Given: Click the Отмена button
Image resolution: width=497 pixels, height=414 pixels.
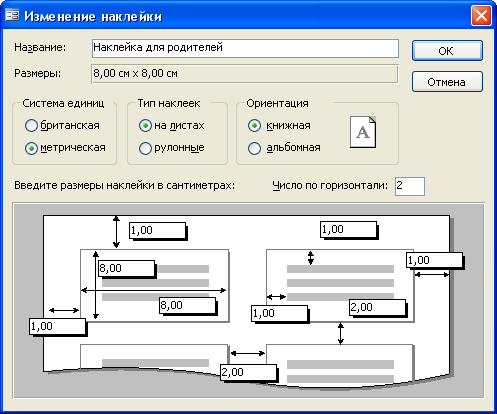Looking at the screenshot, I should 447,82.
